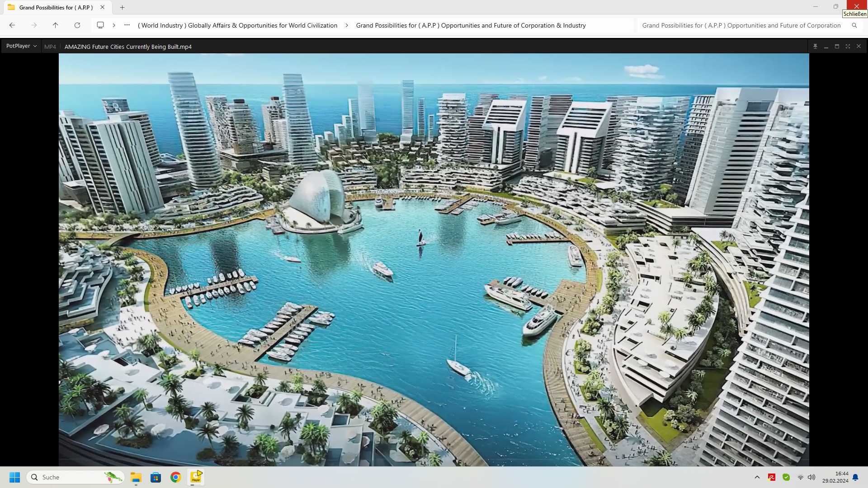The width and height of the screenshot is (868, 488).
Task: Click the search magnifier icon in Explorer
Action: 854,25
